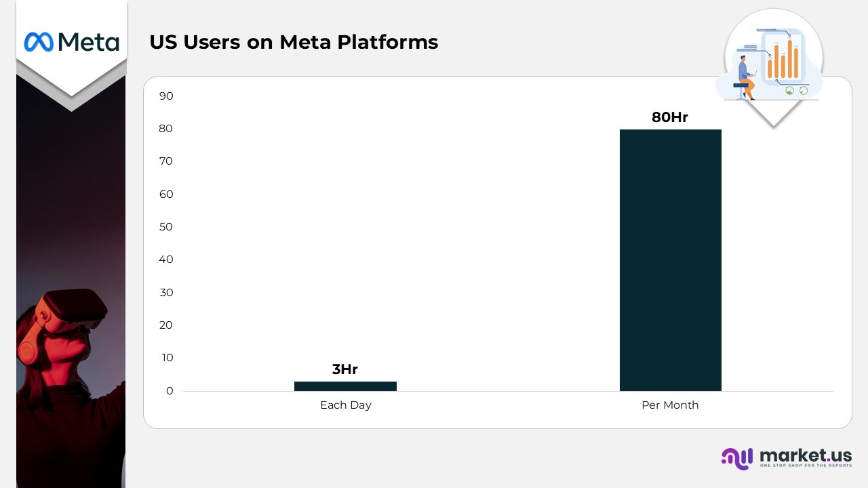Screen dimensions: 868x488
Task: Click the "3Hr" data label
Action: (344, 369)
